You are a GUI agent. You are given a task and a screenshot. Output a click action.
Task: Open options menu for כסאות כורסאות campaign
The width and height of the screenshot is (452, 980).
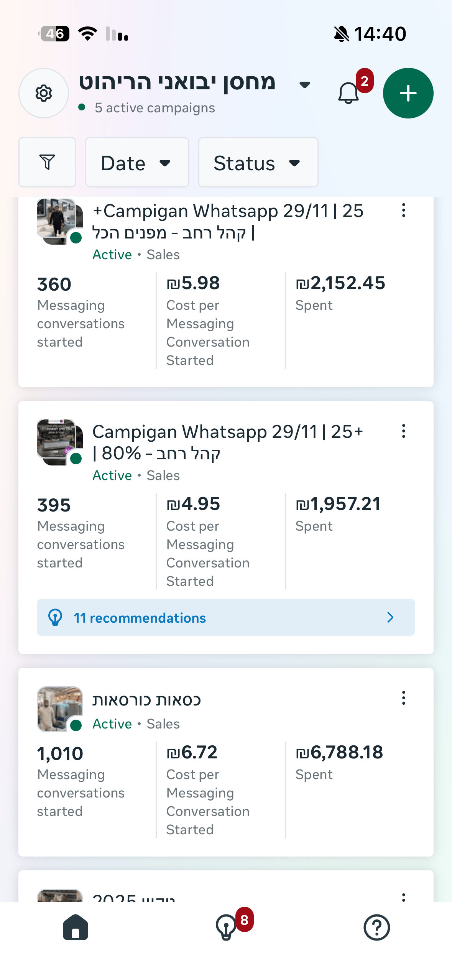403,698
